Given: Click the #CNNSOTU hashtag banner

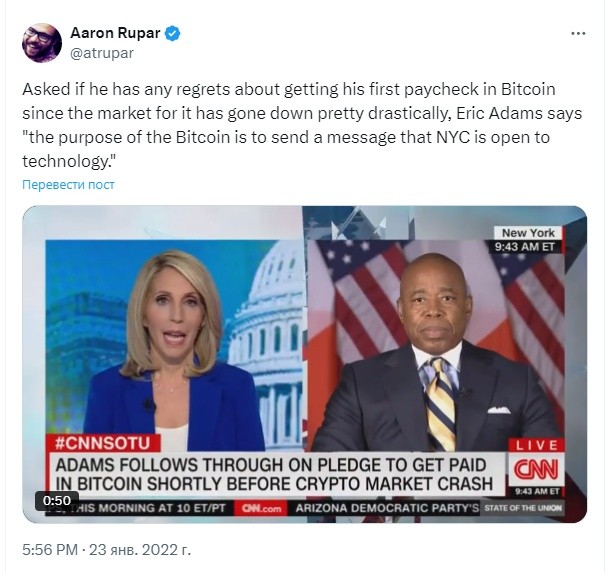Looking at the screenshot, I should 103,443.
